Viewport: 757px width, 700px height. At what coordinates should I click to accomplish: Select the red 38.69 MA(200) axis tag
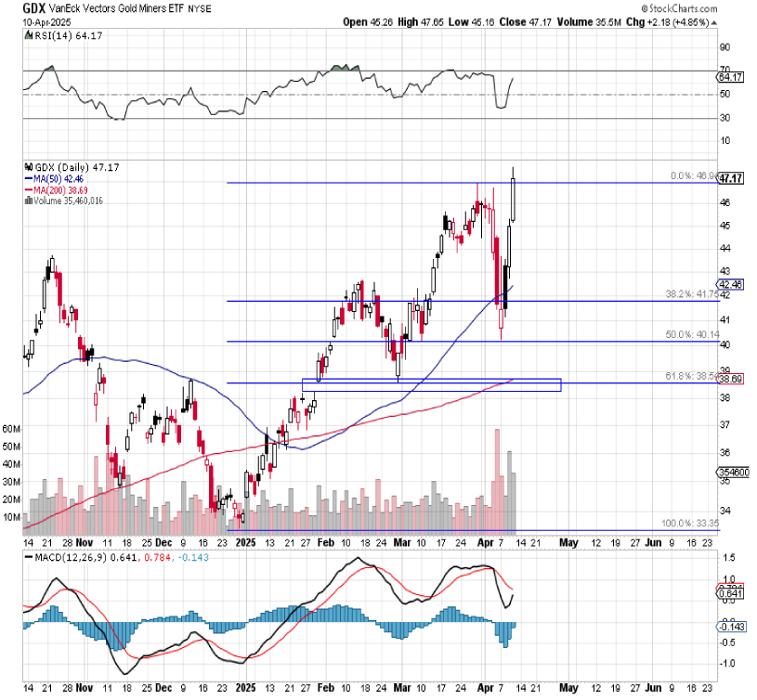click(x=732, y=380)
